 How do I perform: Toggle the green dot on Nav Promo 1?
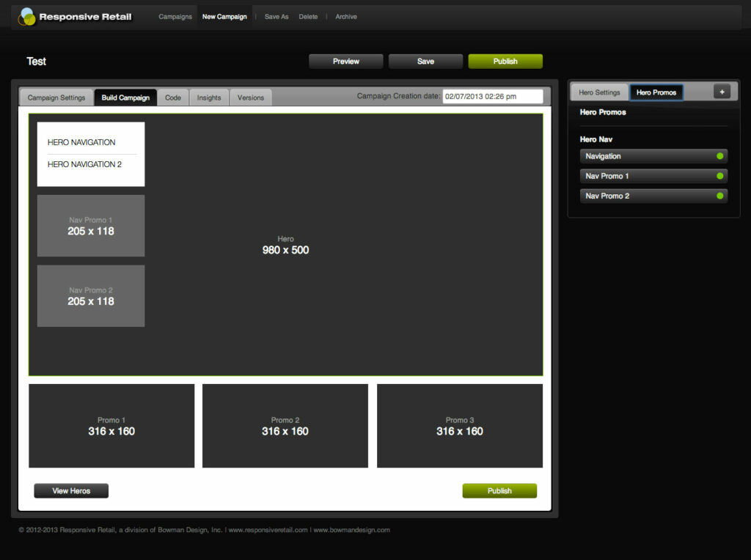(x=719, y=176)
